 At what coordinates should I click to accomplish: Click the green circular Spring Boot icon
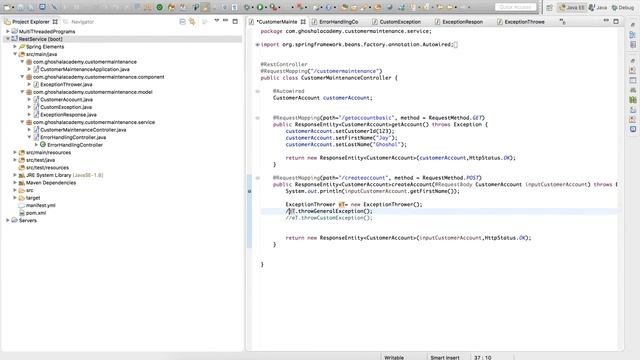(x=159, y=7)
